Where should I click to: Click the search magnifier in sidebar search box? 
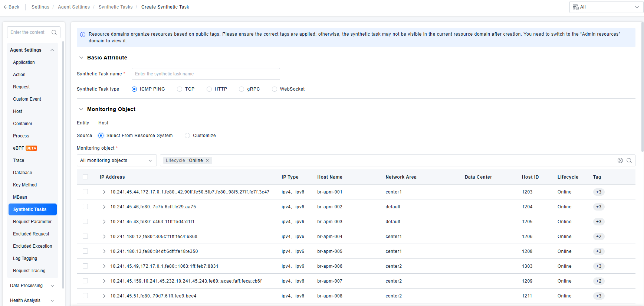tap(54, 32)
